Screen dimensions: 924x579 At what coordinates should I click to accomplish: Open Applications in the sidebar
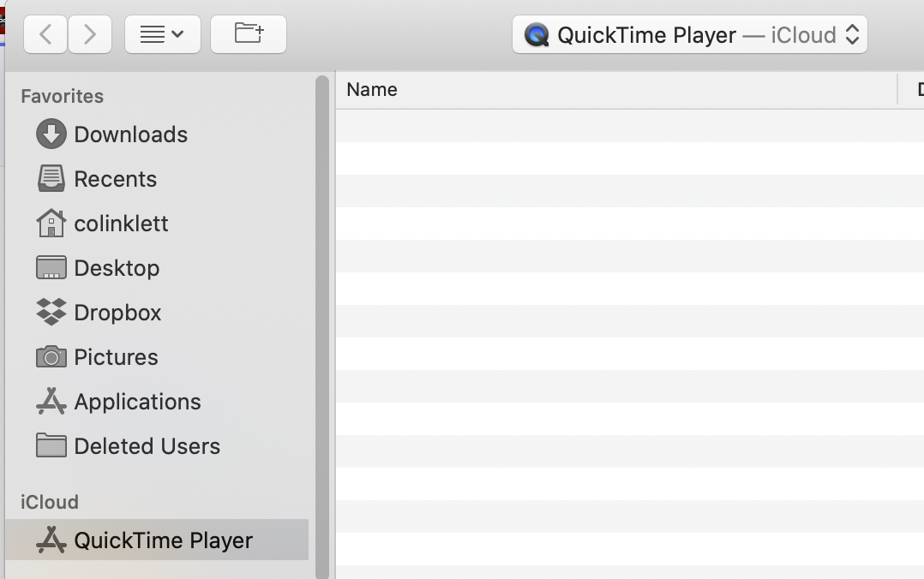coord(137,402)
